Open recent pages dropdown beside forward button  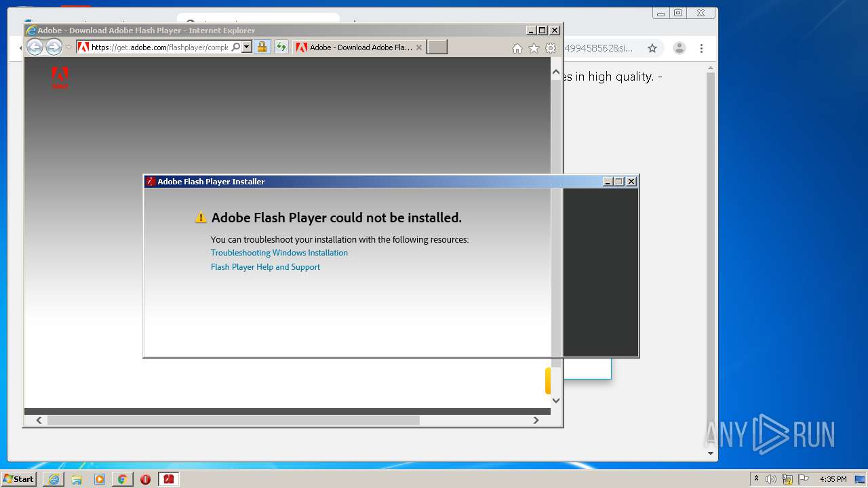point(68,47)
